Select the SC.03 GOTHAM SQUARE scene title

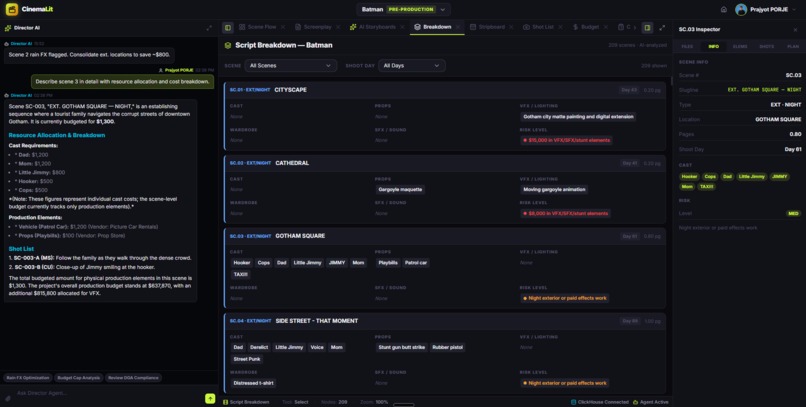(300, 236)
